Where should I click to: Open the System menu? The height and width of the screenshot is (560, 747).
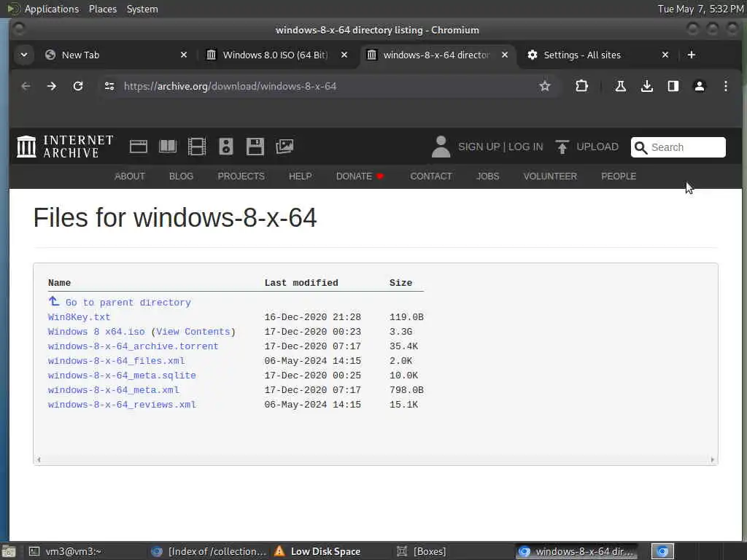point(142,9)
